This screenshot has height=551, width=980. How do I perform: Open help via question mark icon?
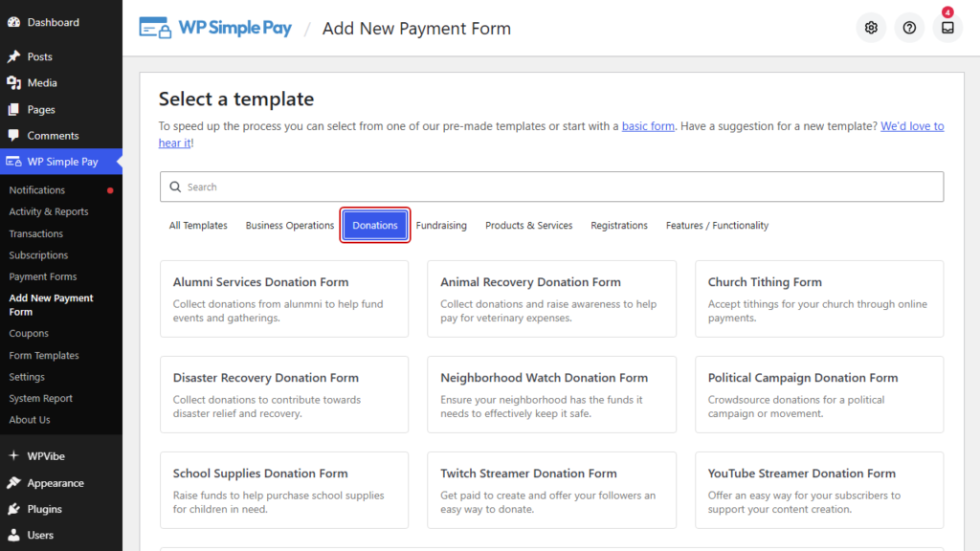point(909,28)
